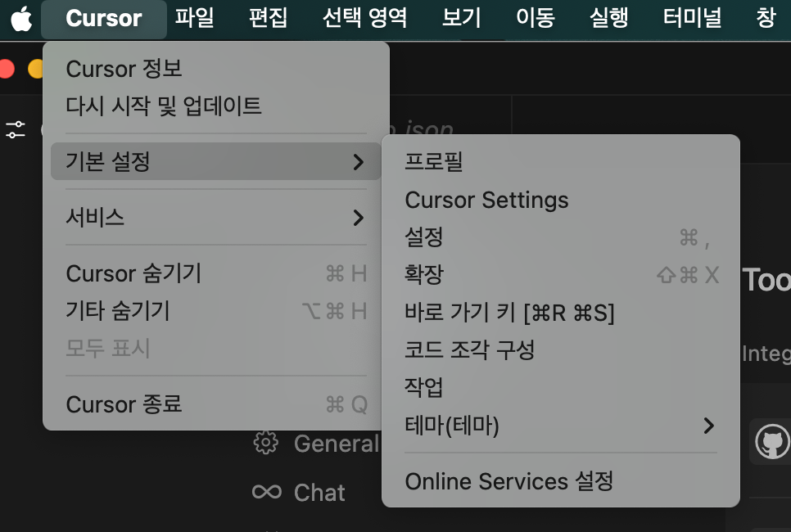Select Cursor 숨기기
Screen dimensions: 791x532
[x=216, y=274]
